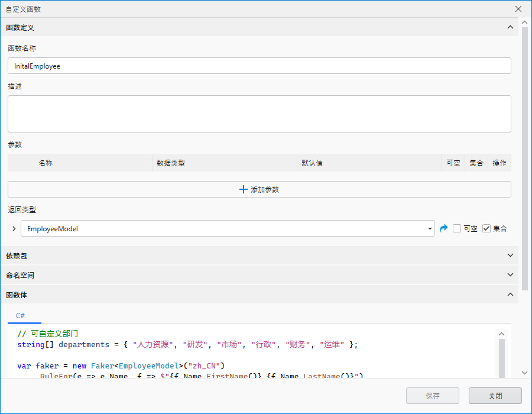
Task: Enable the 可空 checkbox for return type
Action: [457, 228]
